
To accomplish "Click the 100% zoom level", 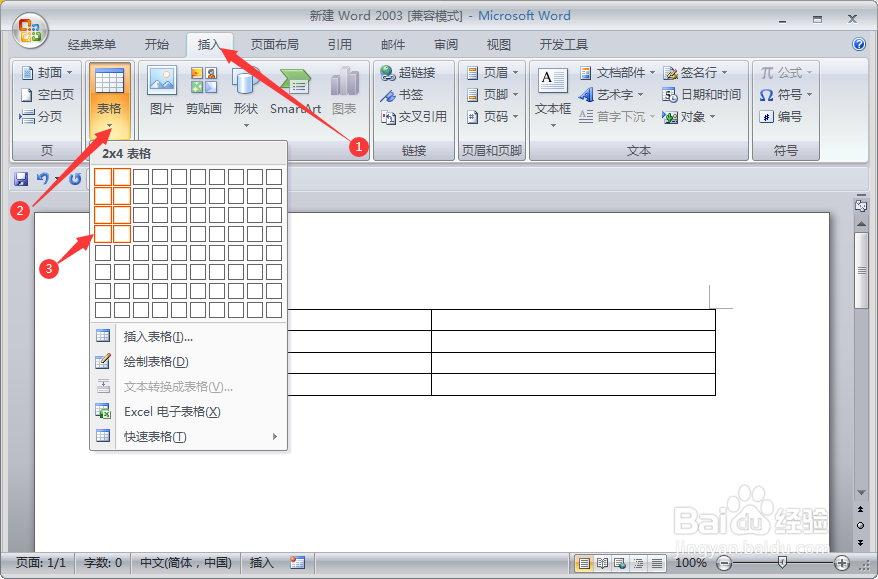I will pyautogui.click(x=690, y=563).
